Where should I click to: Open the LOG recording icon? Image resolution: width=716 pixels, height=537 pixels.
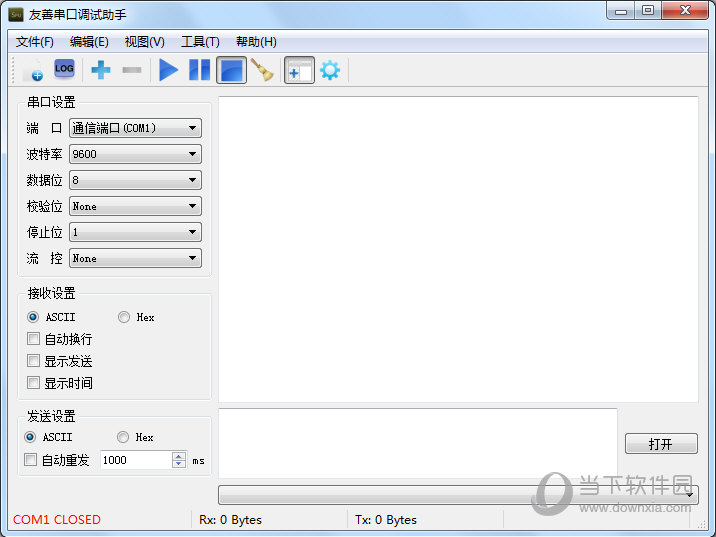coord(64,69)
